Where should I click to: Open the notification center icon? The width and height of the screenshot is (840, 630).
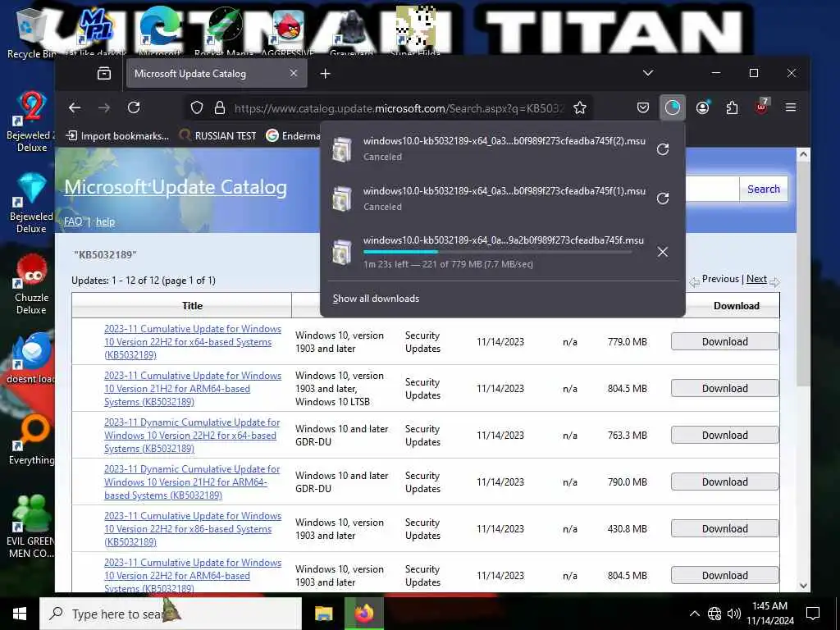click(813, 614)
